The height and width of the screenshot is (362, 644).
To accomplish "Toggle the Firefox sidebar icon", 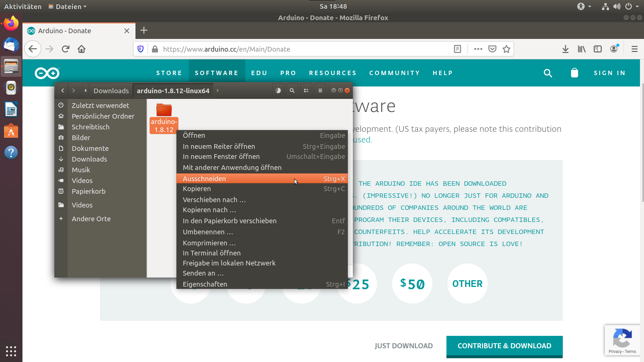I will tap(598, 49).
